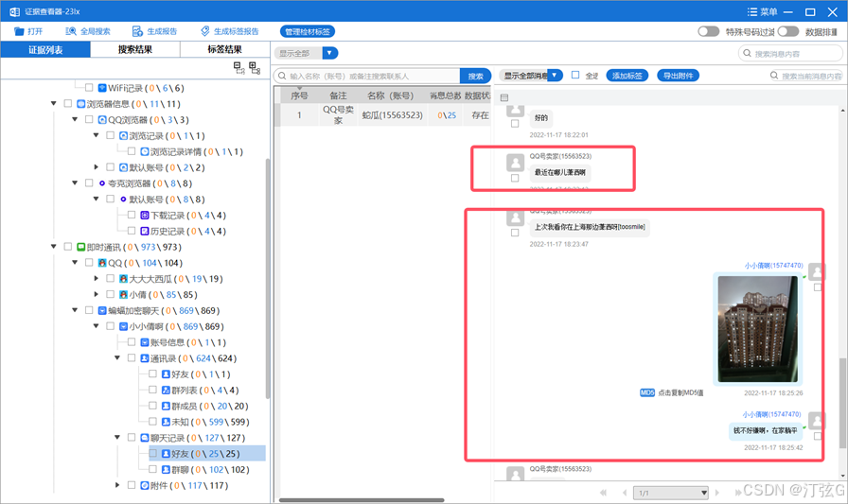Click the 即时通讯 green chat icon

point(81,247)
